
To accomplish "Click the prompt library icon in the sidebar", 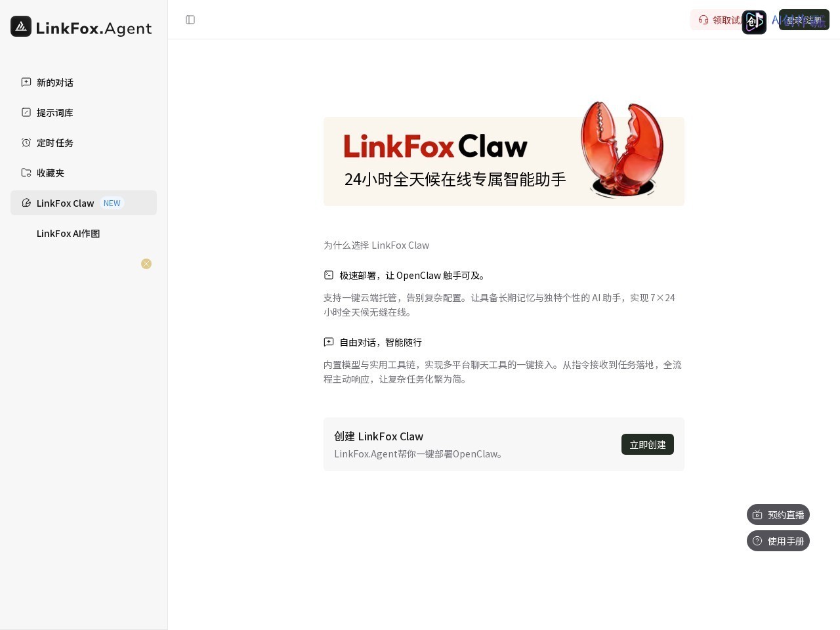I will tap(26, 112).
